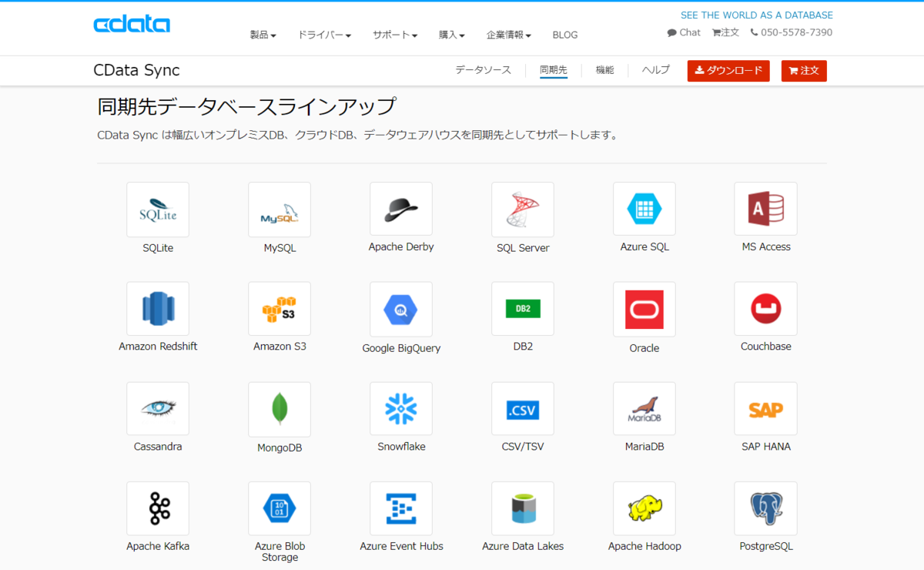Image resolution: width=924 pixels, height=570 pixels.
Task: Click the 注文 link beside Chat
Action: [x=725, y=32]
